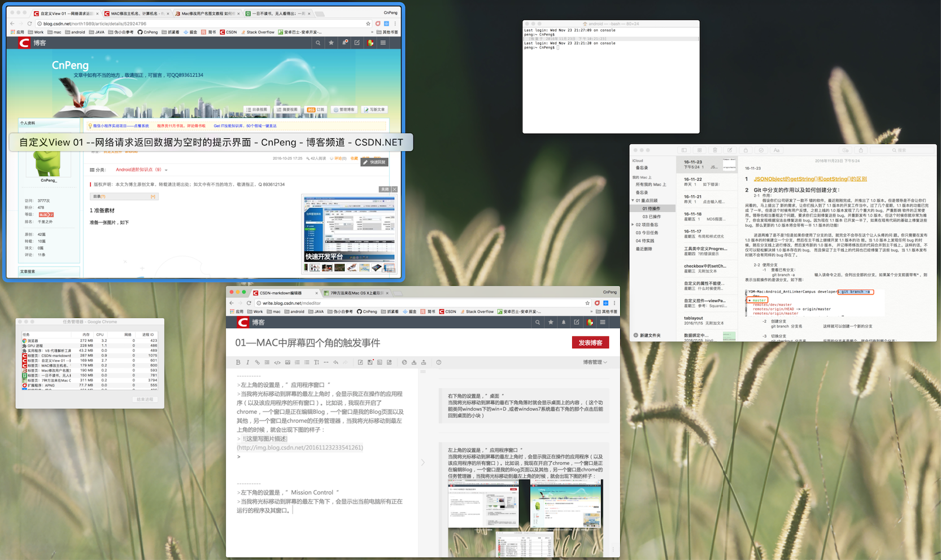Viewport: 941px width, 560px height.
Task: Collapse the '01 重点回顾' folder in Notes sidebar
Action: coord(633,200)
